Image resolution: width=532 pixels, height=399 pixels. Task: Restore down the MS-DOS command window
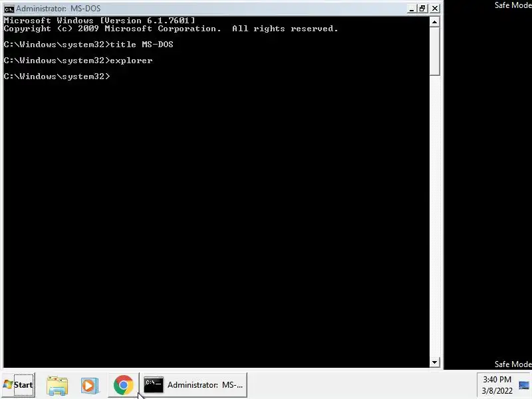[422, 9]
